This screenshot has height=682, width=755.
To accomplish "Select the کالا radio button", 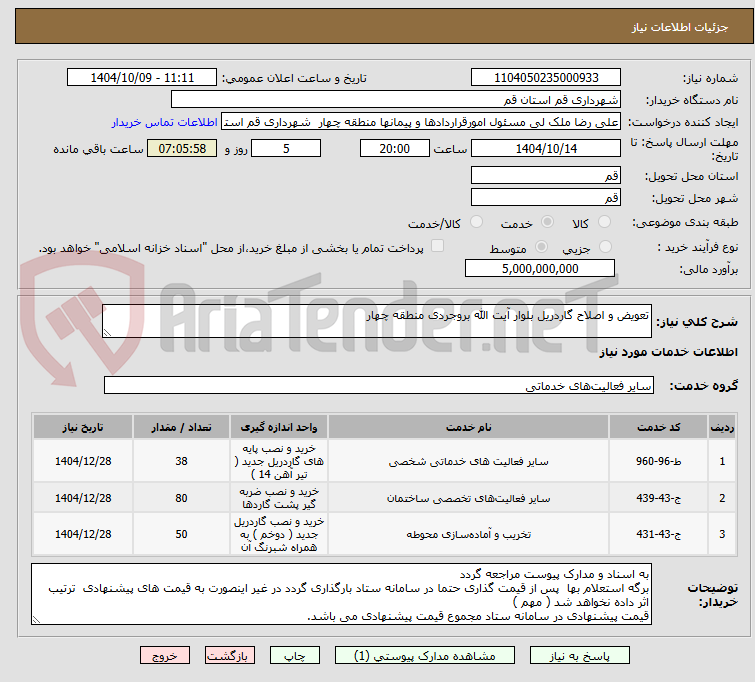I will click(x=604, y=222).
